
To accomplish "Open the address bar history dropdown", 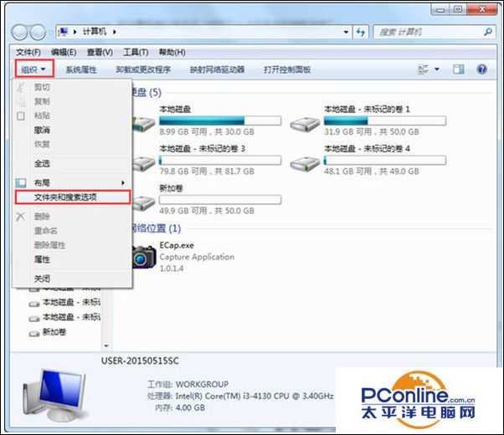I will (346, 32).
